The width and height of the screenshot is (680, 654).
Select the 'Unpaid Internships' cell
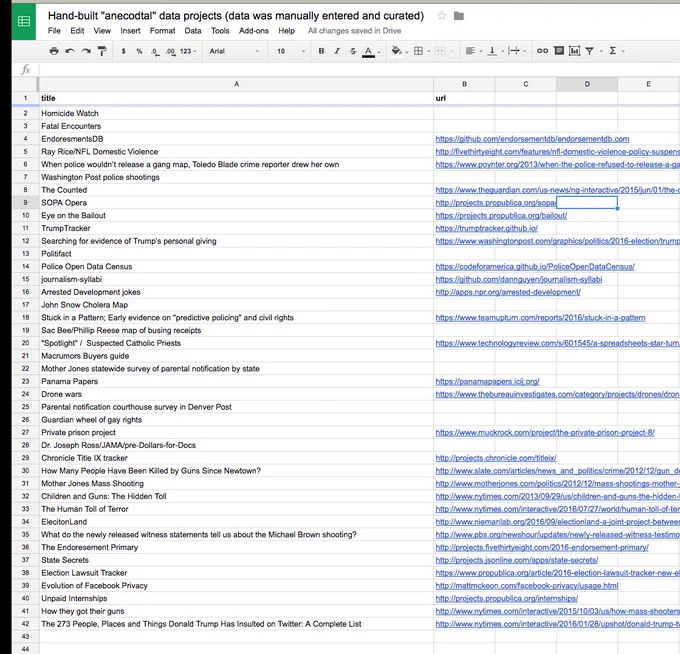236,598
